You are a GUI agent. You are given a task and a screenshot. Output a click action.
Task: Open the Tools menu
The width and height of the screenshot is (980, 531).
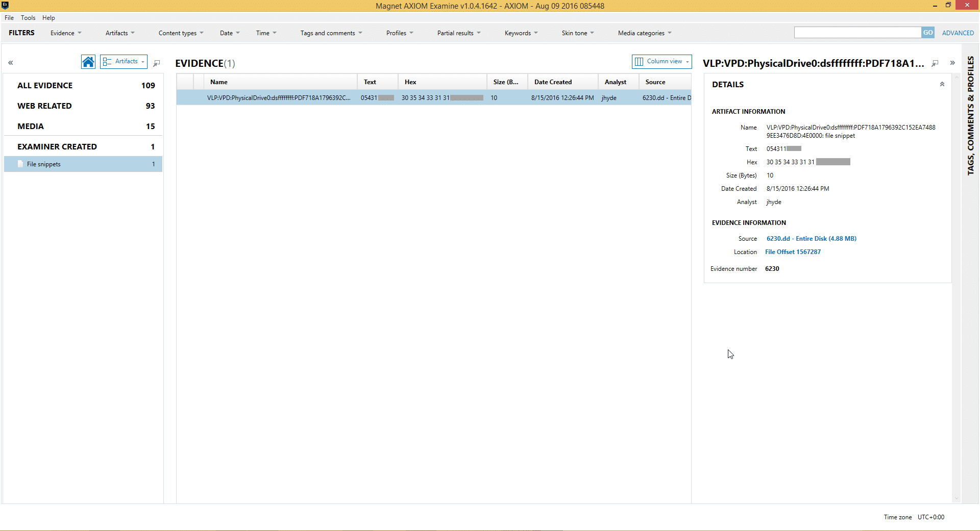tap(28, 18)
